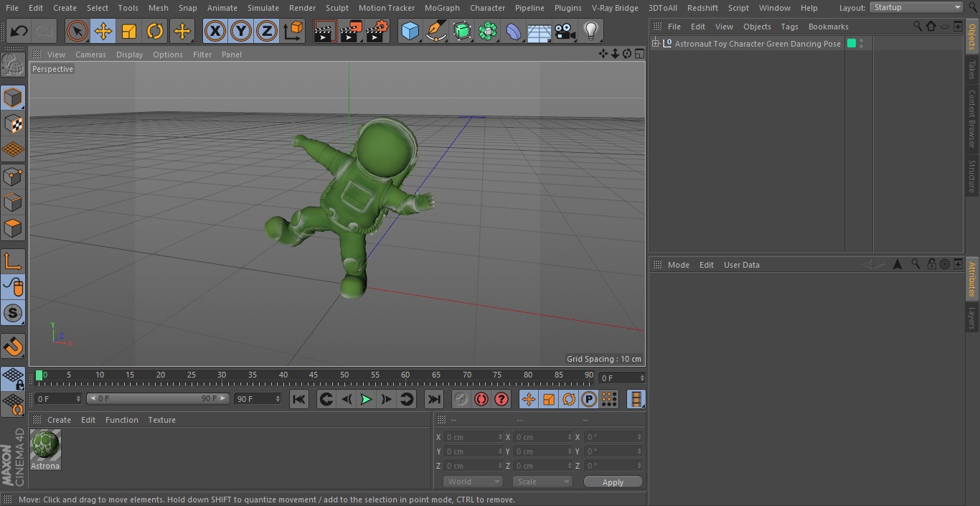Go to the start of animation
This screenshot has height=506, width=980.
click(x=299, y=399)
